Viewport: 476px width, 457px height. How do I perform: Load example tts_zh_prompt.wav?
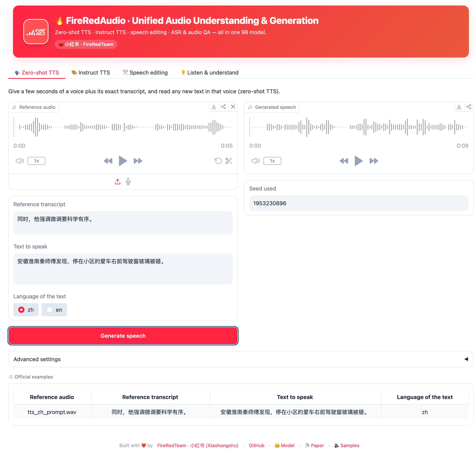[x=52, y=412]
